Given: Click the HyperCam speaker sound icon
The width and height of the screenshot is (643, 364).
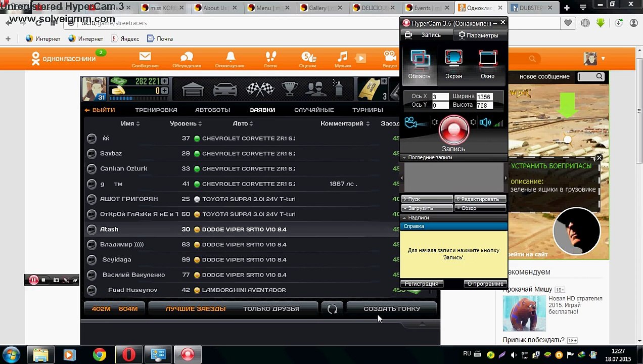Looking at the screenshot, I should point(486,122).
